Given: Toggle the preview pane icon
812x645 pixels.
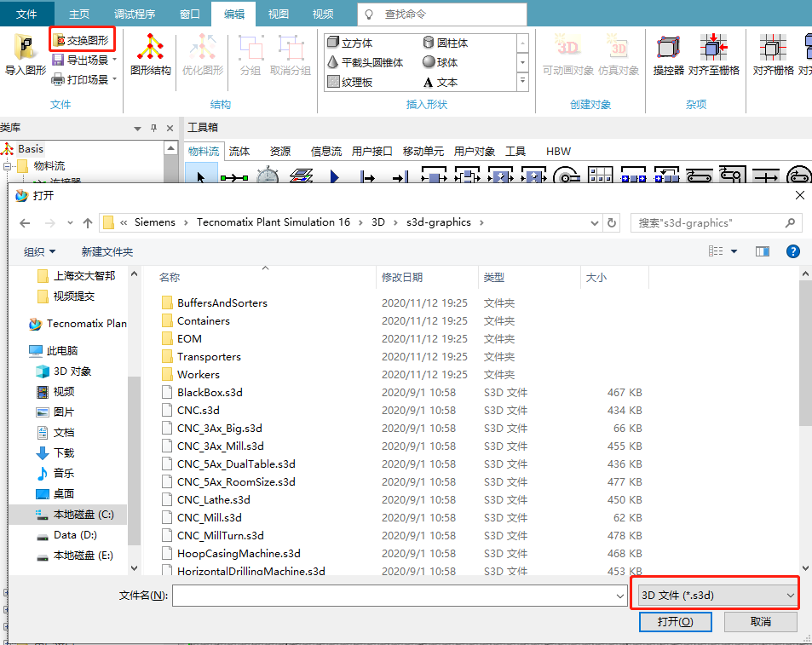Looking at the screenshot, I should (x=763, y=251).
